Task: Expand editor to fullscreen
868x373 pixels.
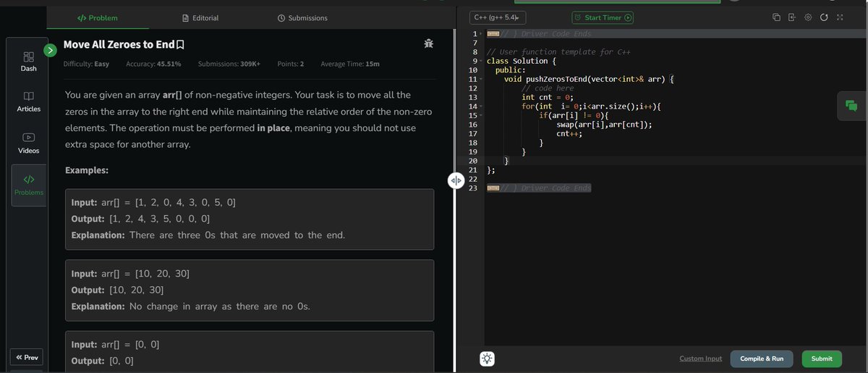Action: (840, 17)
